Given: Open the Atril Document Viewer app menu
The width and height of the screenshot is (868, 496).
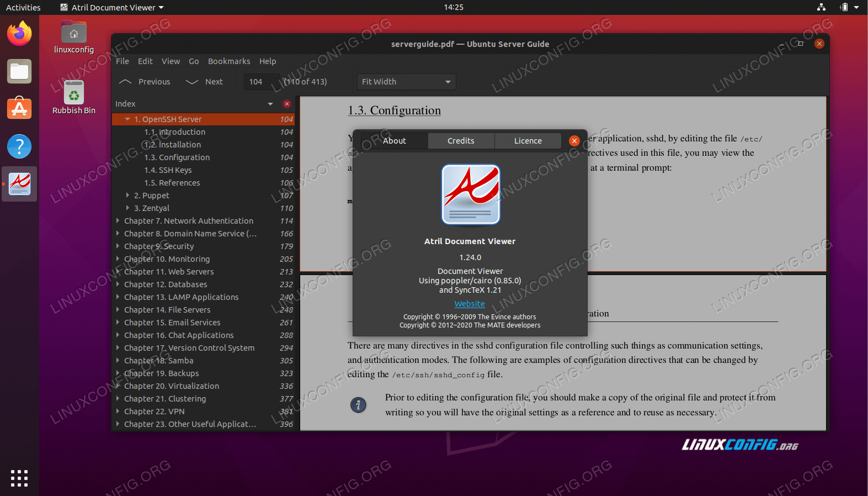Looking at the screenshot, I should point(112,7).
